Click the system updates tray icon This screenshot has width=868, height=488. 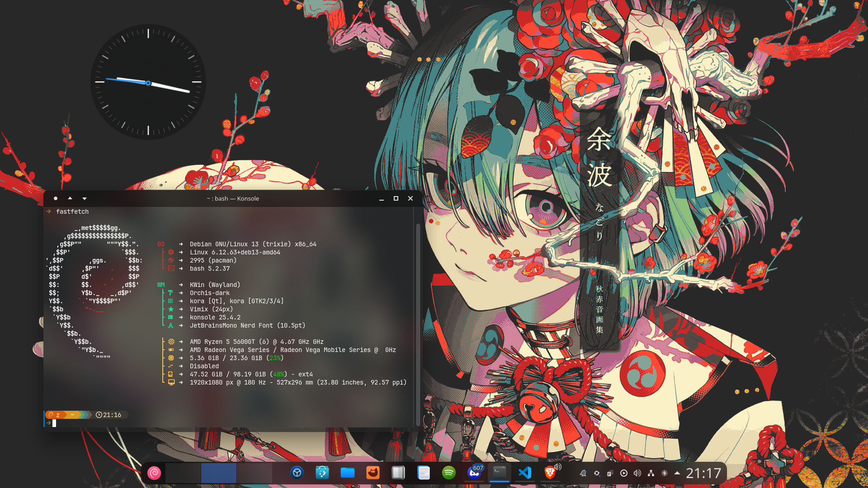point(597,473)
